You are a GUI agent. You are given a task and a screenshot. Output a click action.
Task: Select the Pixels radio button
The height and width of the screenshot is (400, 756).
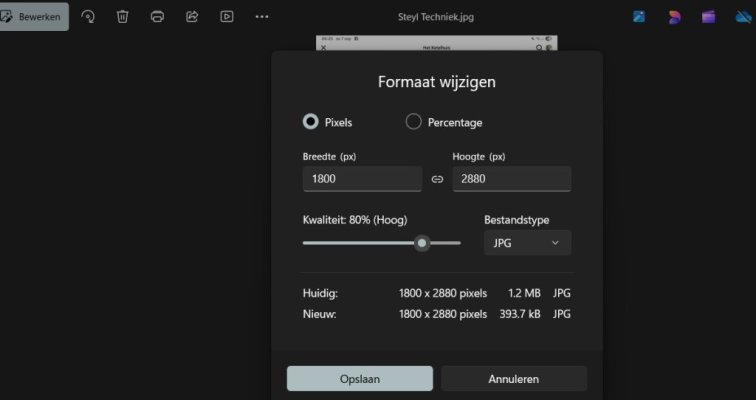tap(311, 122)
